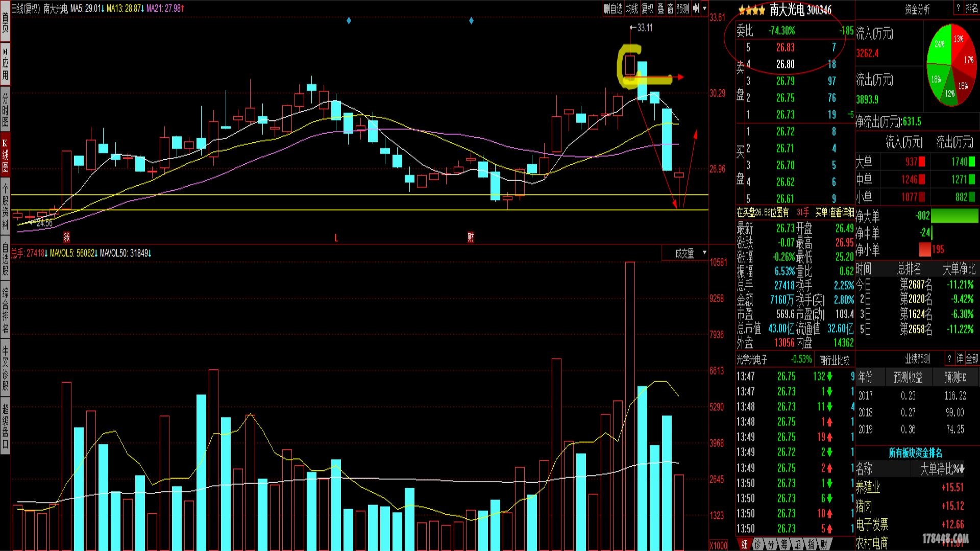Click the L event marker on chart

336,238
